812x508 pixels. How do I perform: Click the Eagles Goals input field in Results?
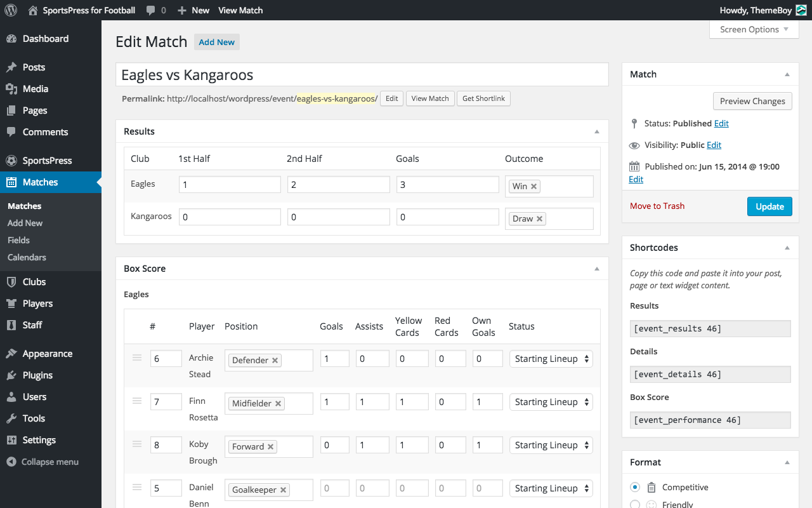click(x=447, y=185)
